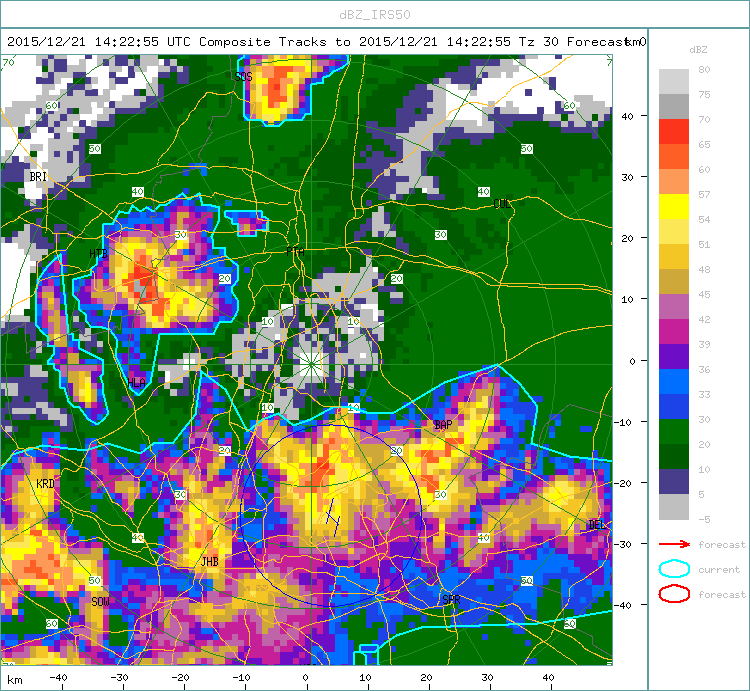Click the red forecast arrow legend icon
The image size is (750, 691).
(x=674, y=544)
